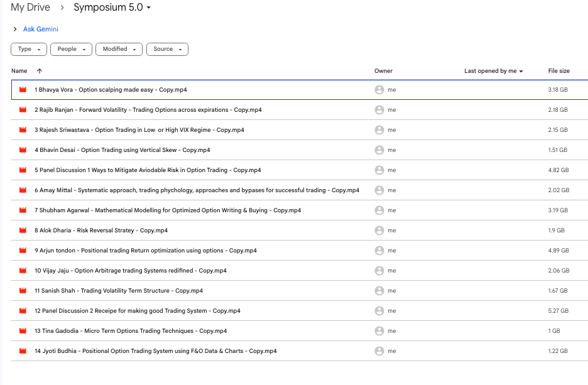Click the Owner column header

coord(383,71)
